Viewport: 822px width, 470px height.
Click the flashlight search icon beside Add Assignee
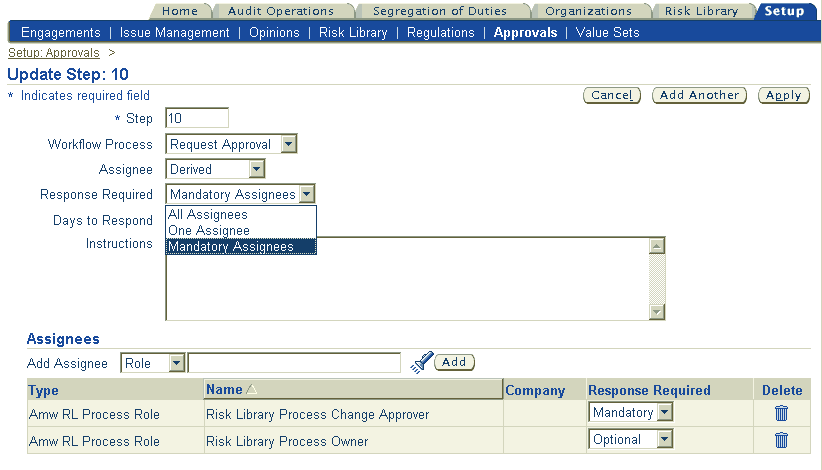coord(421,362)
